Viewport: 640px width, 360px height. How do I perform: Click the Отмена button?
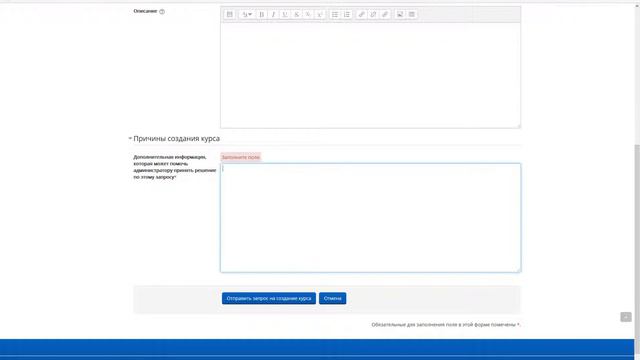[333, 298]
